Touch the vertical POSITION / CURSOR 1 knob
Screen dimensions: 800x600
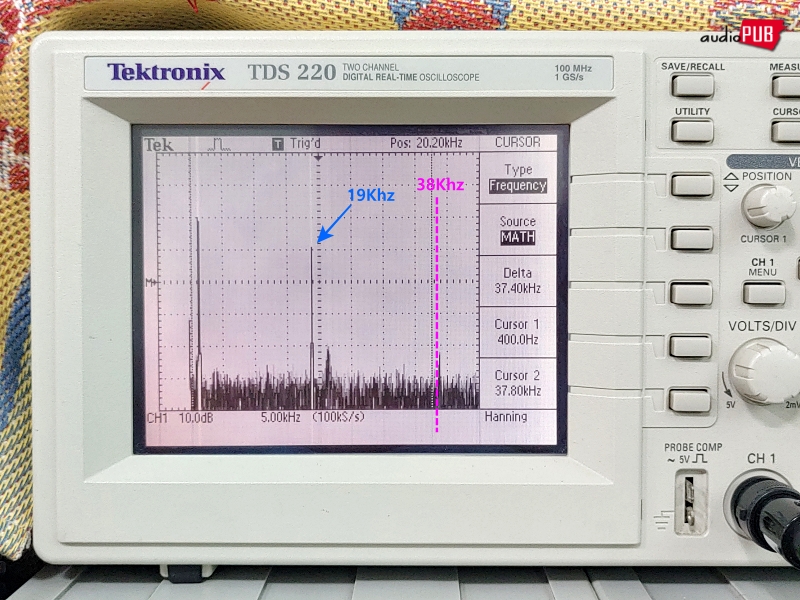coord(767,205)
